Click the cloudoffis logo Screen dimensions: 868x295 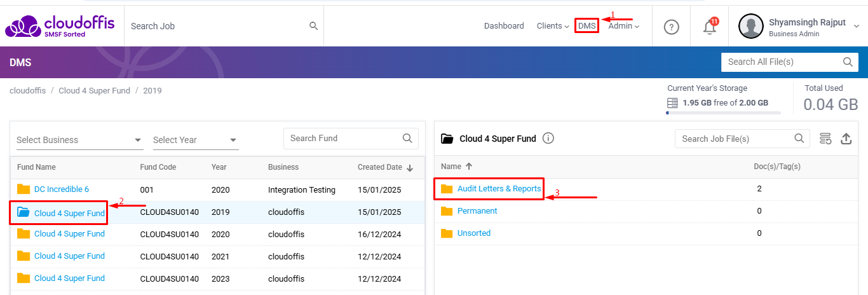pos(60,26)
